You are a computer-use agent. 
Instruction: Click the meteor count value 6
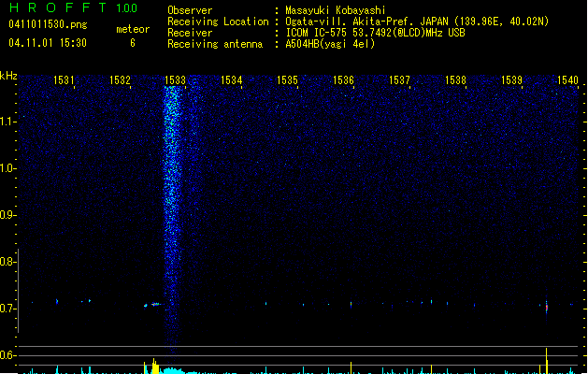[x=133, y=43]
